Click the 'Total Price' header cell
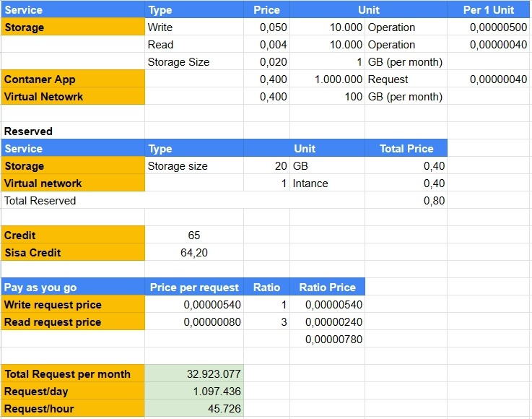The image size is (532, 419). pos(406,148)
